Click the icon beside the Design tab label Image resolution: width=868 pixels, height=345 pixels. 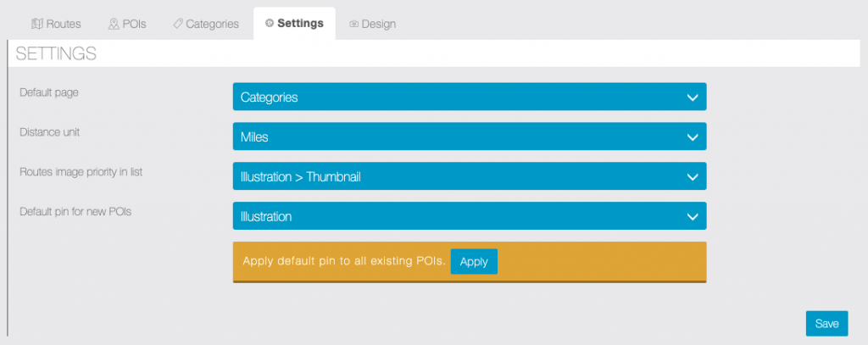(x=353, y=24)
